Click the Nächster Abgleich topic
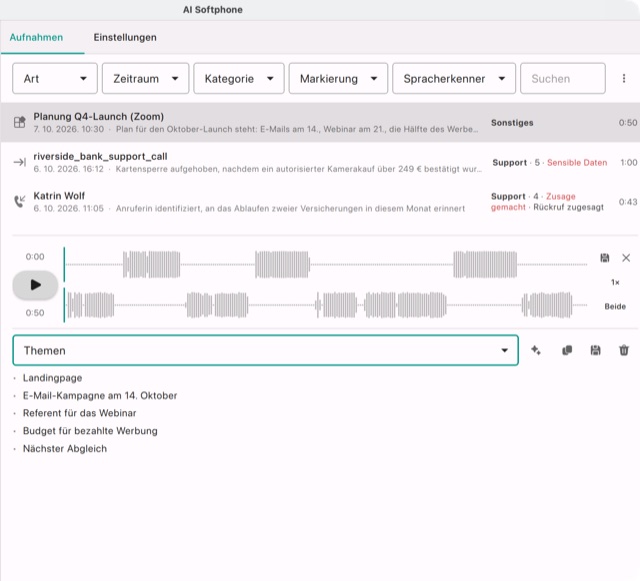This screenshot has height=581, width=640. point(65,449)
